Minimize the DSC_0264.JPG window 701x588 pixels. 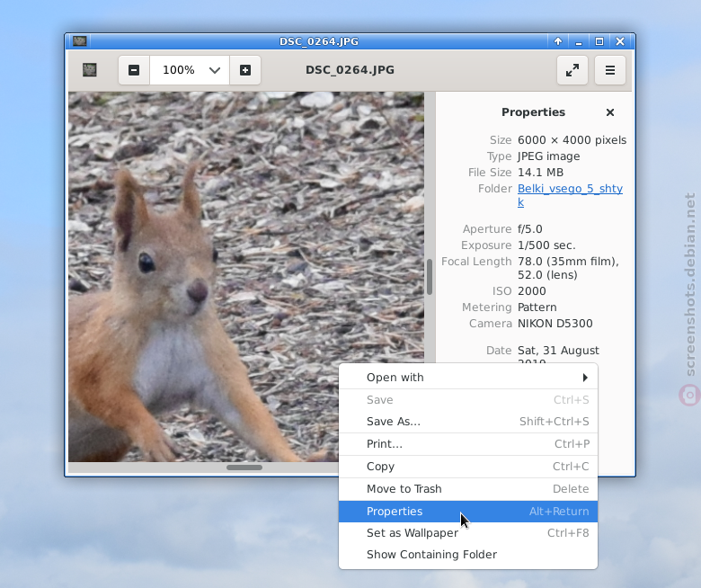point(579,41)
